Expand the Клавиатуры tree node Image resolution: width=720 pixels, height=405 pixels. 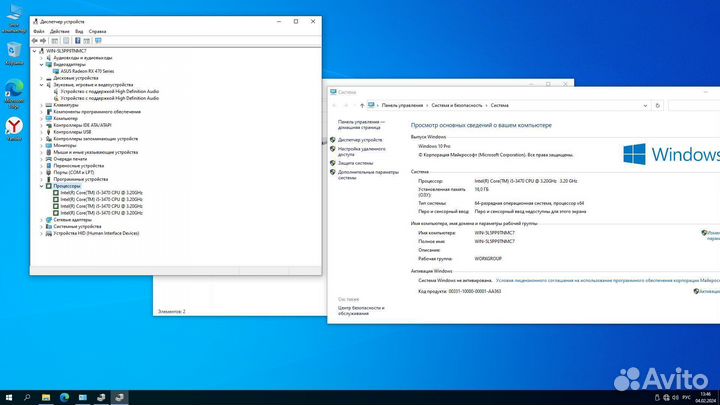pyautogui.click(x=42, y=105)
